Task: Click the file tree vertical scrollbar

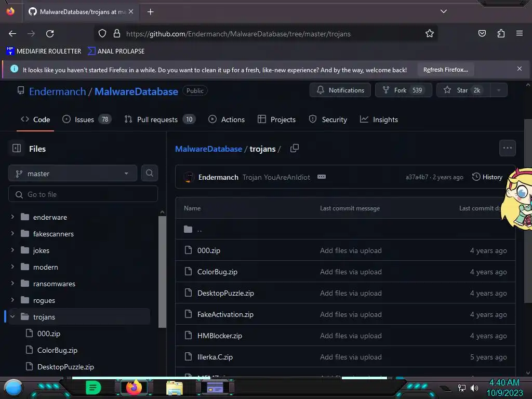Action: point(162,271)
